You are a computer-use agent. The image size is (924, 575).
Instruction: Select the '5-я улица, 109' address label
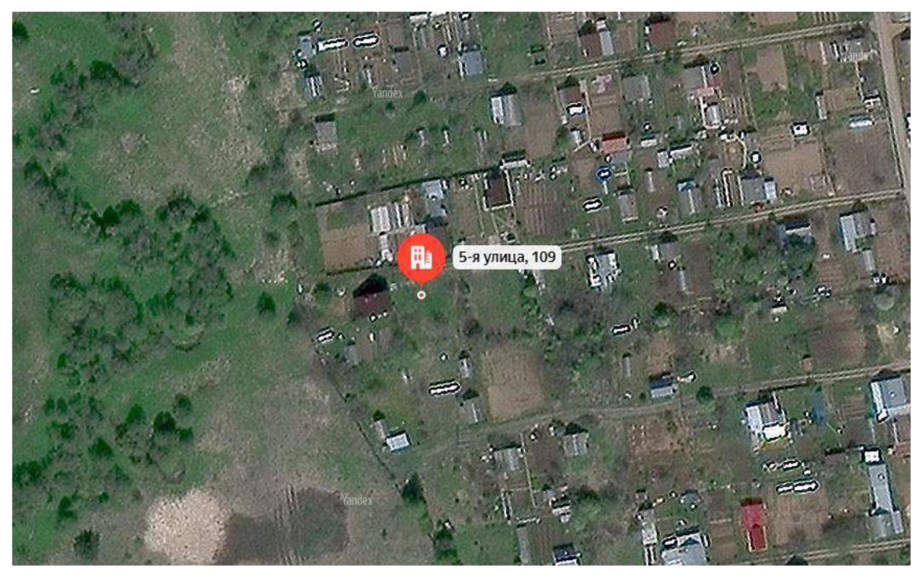[507, 258]
